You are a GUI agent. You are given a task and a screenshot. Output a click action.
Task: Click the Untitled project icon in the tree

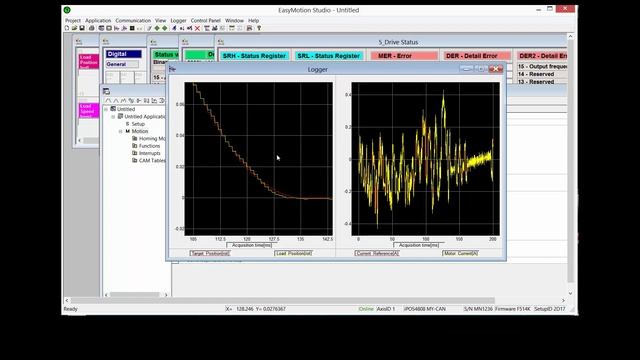click(x=113, y=109)
